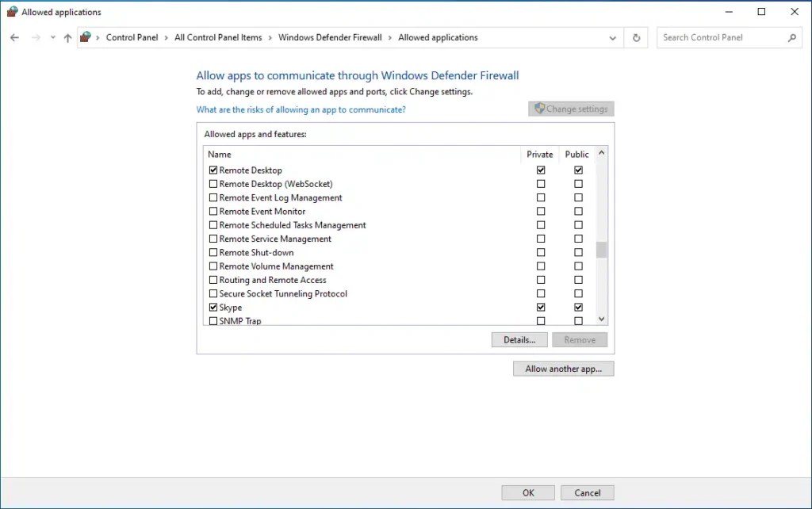Click the back navigation arrow
Image resolution: width=812 pixels, height=509 pixels.
[13, 37]
